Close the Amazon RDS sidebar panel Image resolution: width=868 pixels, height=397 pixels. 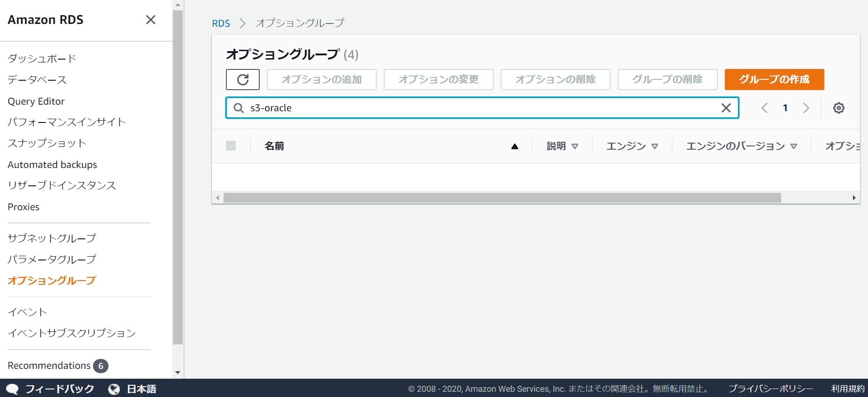point(150,20)
